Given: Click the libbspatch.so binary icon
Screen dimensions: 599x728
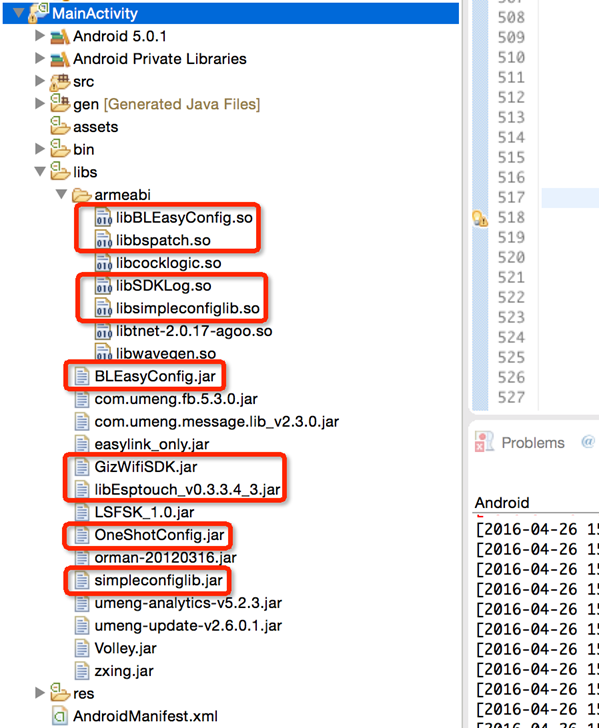Looking at the screenshot, I should pyautogui.click(x=104, y=240).
